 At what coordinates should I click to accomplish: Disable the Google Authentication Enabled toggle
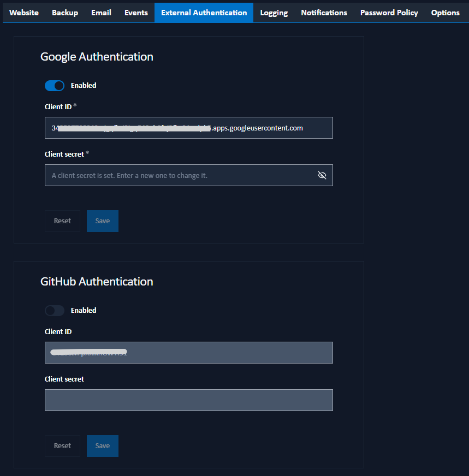(55, 86)
